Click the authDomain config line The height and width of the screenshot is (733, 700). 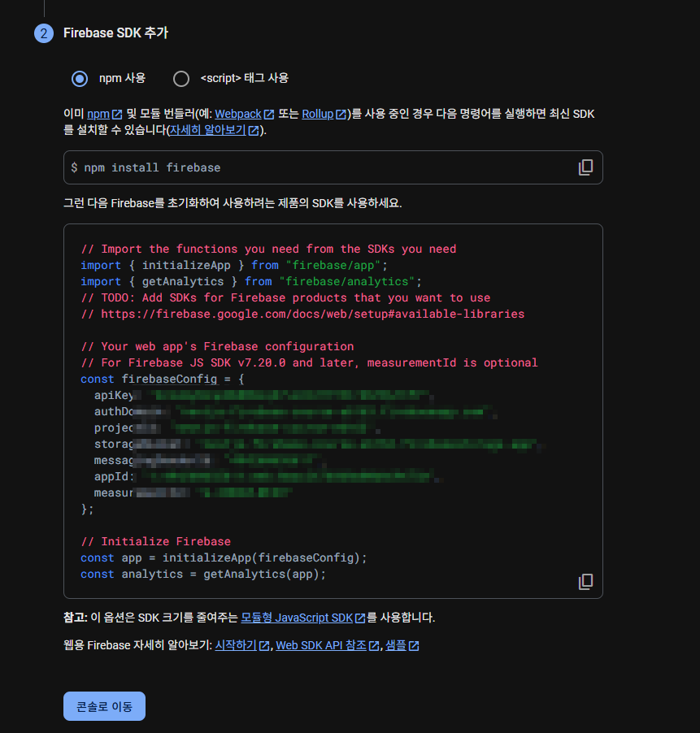pyautogui.click(x=295, y=411)
